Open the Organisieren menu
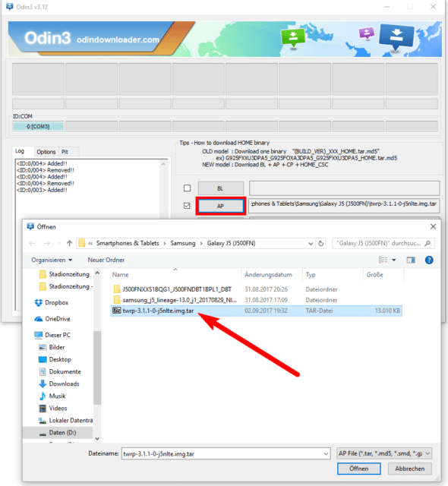 pos(52,260)
